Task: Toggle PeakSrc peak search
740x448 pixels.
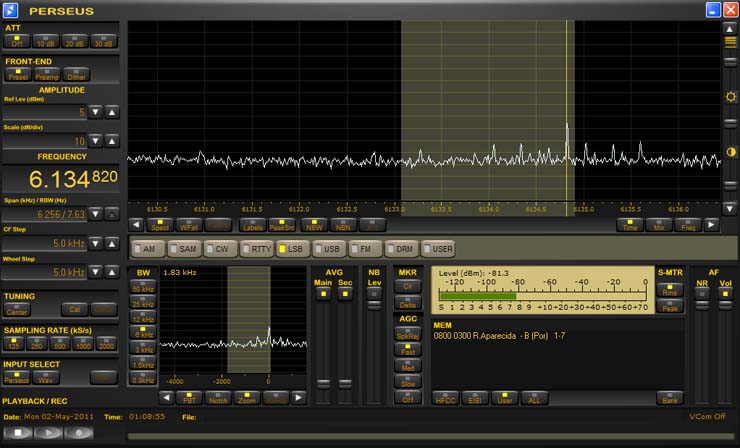Action: pyautogui.click(x=282, y=225)
